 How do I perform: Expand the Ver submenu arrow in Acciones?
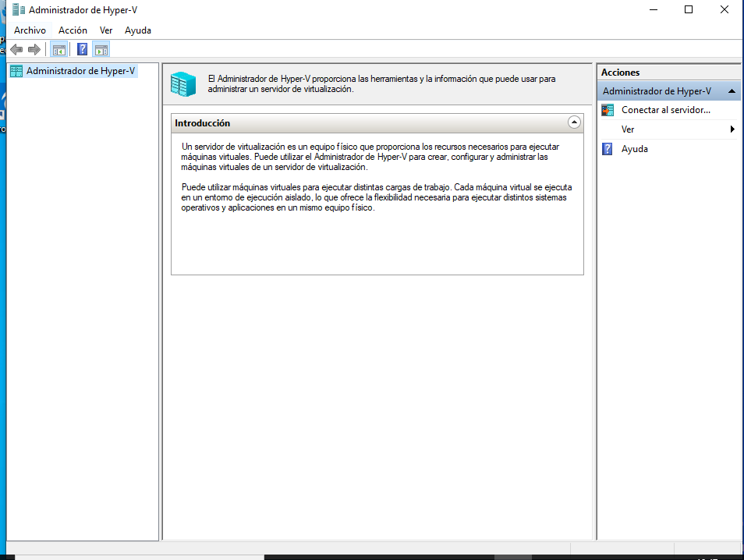[732, 129]
